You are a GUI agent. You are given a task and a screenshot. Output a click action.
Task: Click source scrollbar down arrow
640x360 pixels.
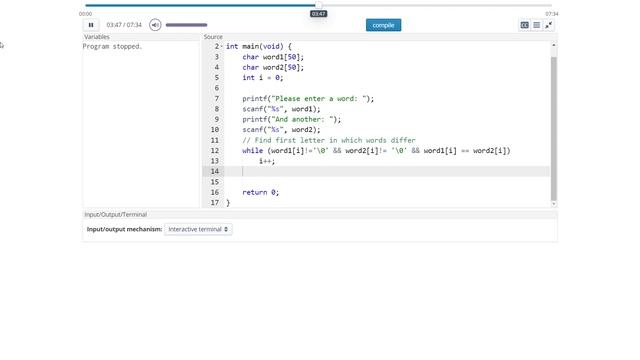click(553, 204)
